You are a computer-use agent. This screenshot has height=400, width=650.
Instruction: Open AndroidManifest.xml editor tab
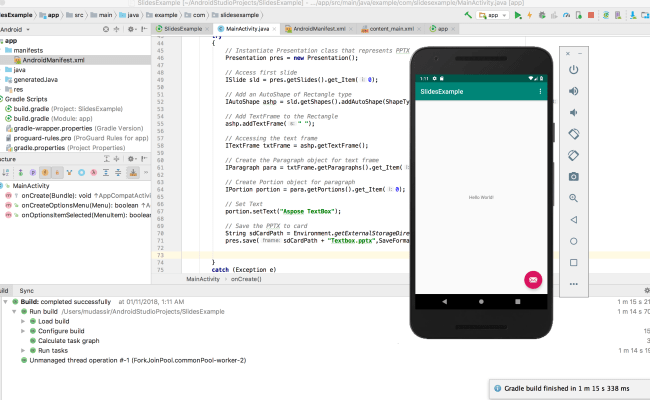click(x=319, y=29)
